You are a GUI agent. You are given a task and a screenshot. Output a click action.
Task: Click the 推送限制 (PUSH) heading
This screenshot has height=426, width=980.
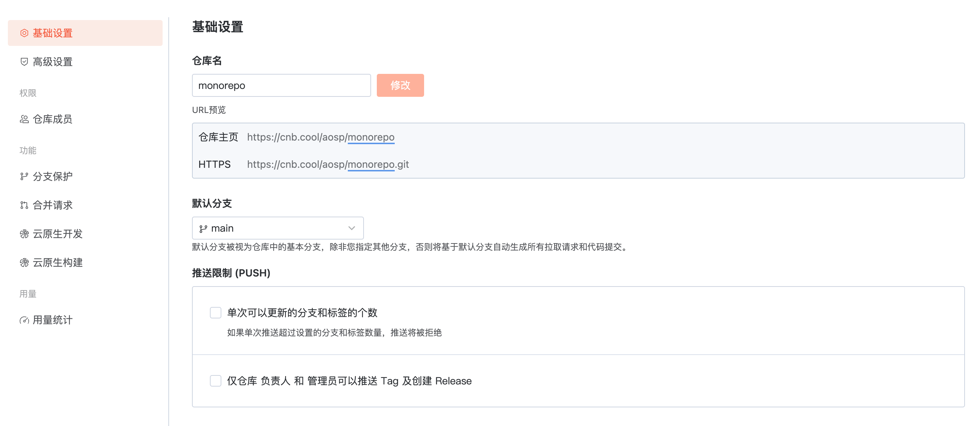(231, 273)
